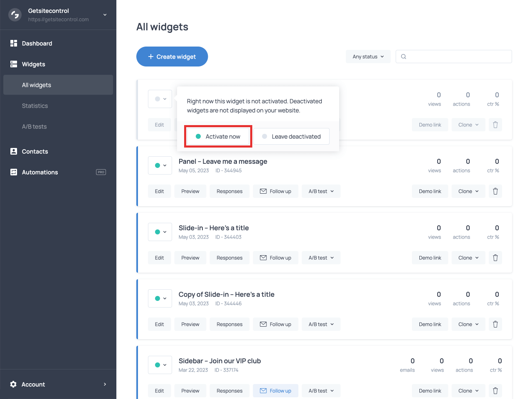Focus the widget search input field
532x399 pixels.
pos(457,57)
